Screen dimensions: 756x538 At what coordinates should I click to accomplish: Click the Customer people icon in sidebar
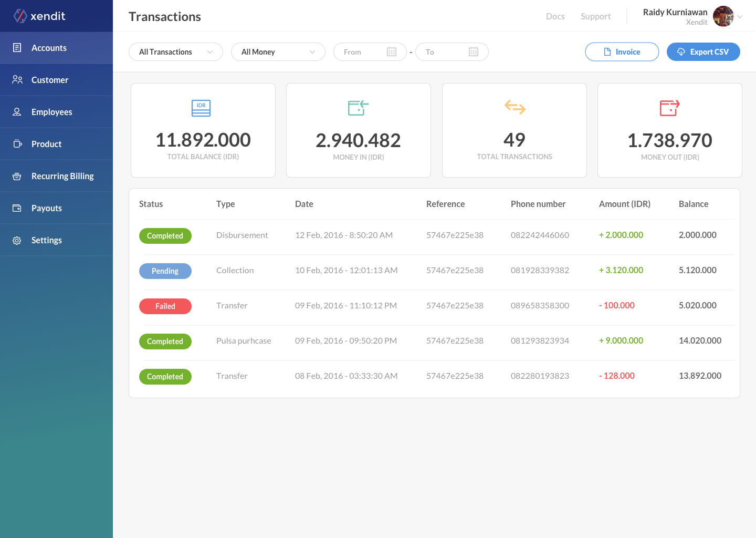(17, 80)
